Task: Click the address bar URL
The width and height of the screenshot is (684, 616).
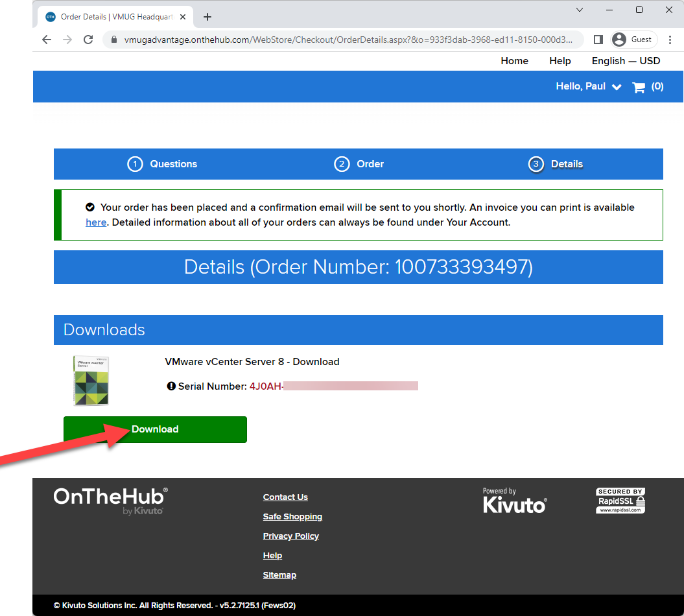Action: coord(348,40)
